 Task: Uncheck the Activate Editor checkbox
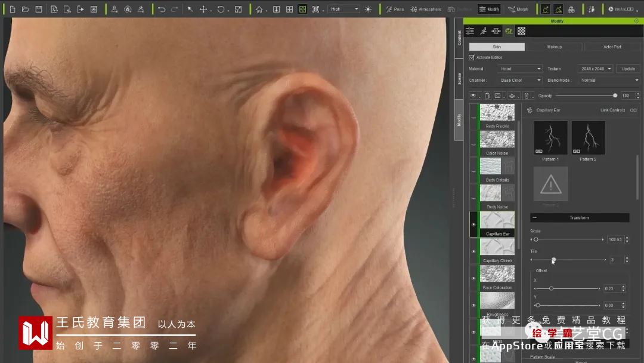472,57
